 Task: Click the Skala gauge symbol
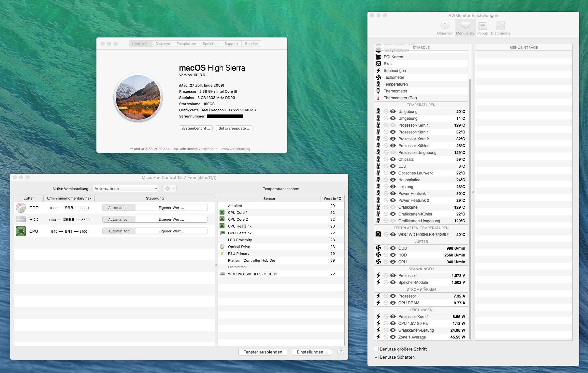378,64
